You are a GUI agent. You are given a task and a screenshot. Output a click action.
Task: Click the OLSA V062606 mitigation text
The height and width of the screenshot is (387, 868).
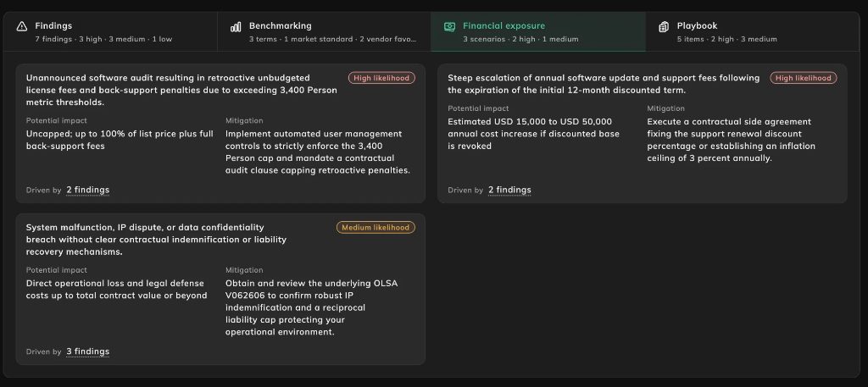pyautogui.click(x=312, y=307)
